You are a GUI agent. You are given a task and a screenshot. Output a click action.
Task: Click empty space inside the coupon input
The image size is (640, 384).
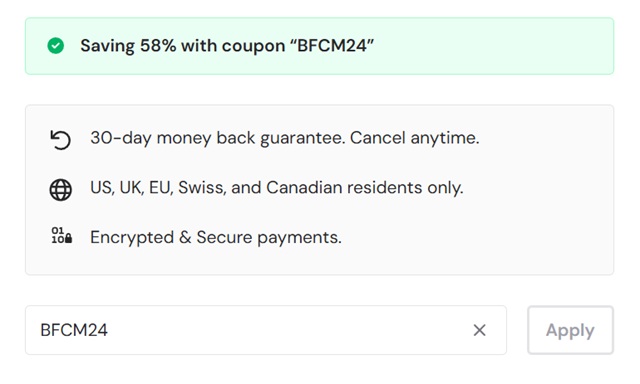286,330
